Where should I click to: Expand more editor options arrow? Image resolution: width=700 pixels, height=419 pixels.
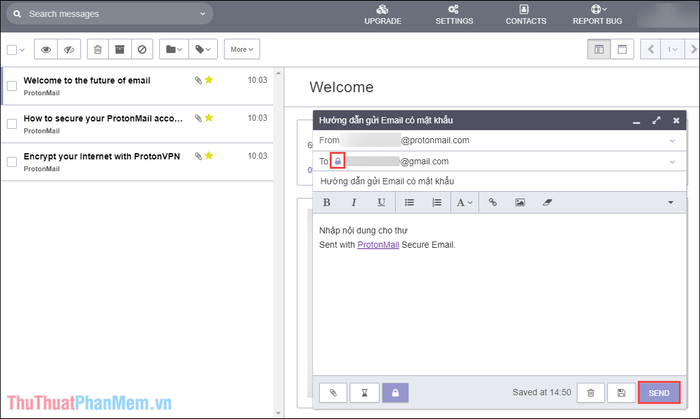tap(671, 203)
